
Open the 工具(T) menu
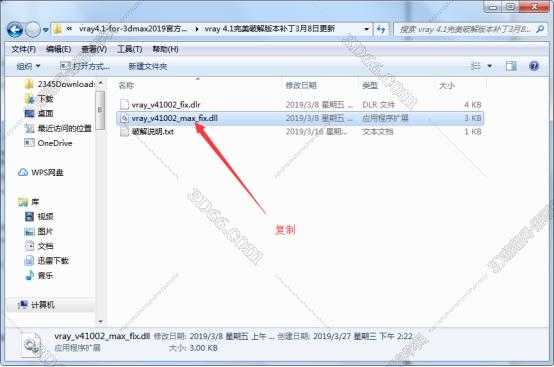pos(130,49)
